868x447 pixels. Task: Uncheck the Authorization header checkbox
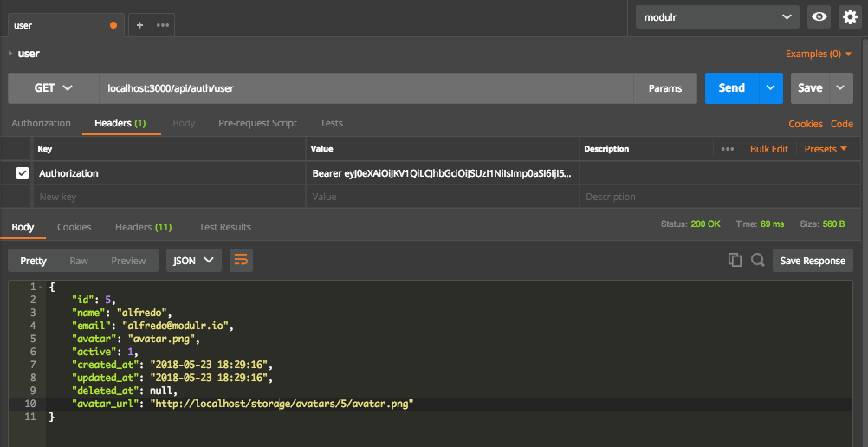[23, 173]
